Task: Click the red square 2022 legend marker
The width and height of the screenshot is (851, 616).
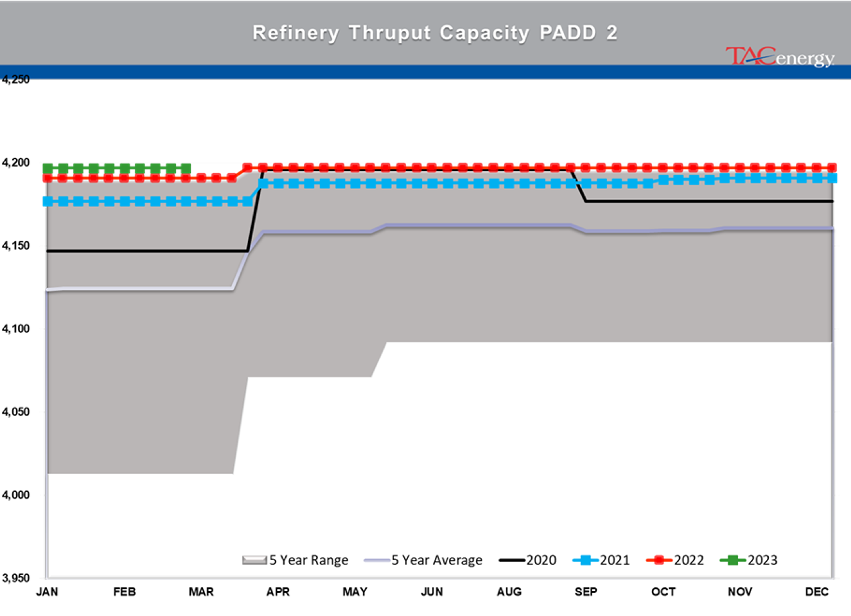Action: (659, 560)
